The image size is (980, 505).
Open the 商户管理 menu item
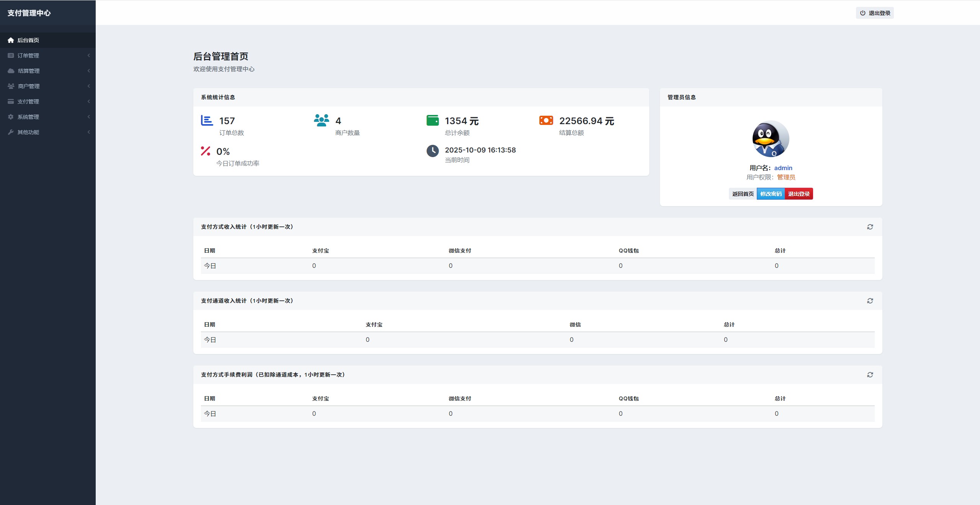coord(29,86)
